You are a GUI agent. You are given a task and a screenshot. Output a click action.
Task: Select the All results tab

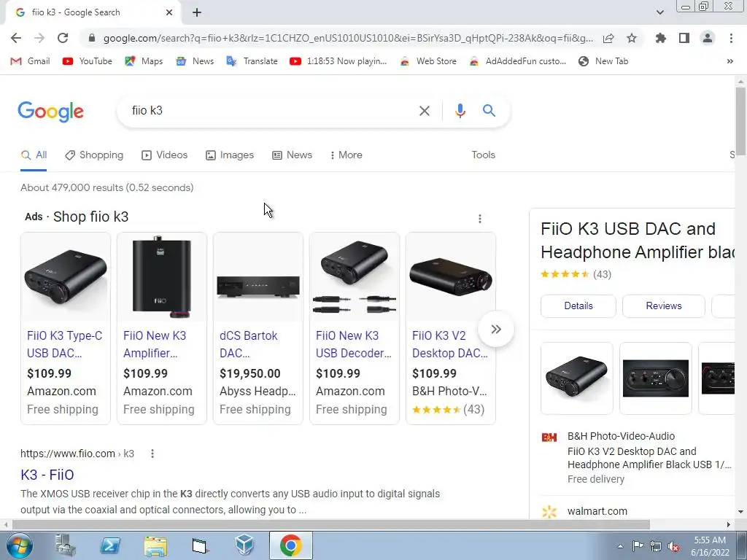click(x=34, y=155)
